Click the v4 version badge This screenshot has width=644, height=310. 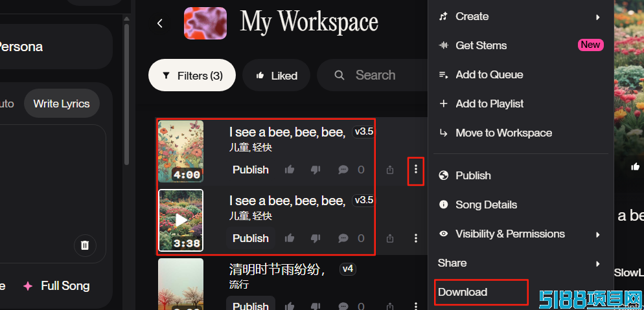(x=348, y=269)
